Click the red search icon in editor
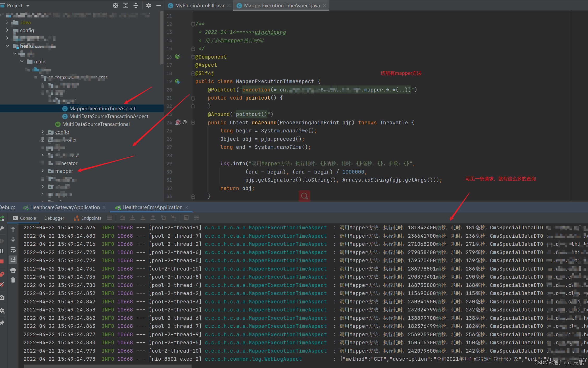The image size is (588, 368). pos(304,196)
